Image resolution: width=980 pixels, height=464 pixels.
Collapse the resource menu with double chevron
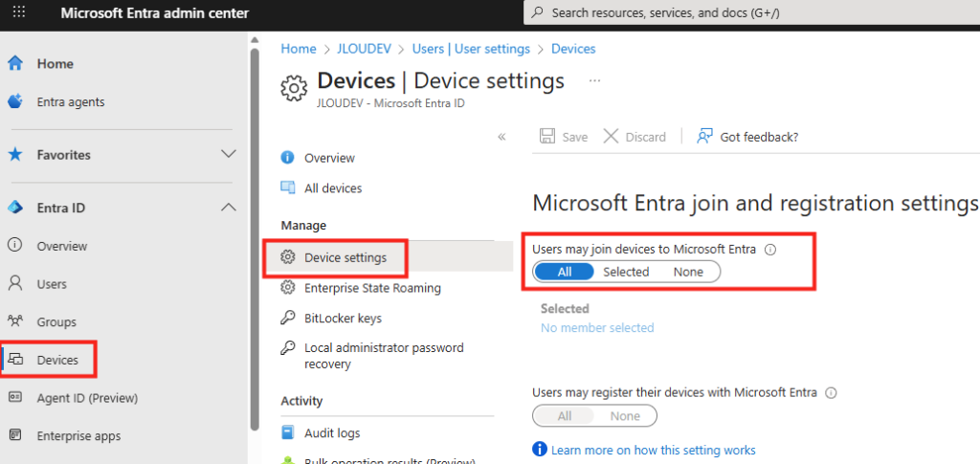(x=501, y=137)
